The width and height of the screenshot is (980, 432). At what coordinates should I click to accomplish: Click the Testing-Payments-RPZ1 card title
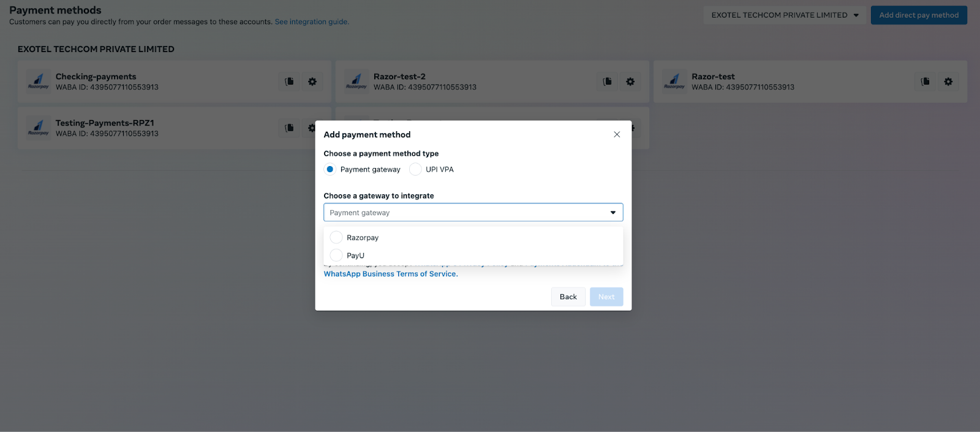(105, 123)
